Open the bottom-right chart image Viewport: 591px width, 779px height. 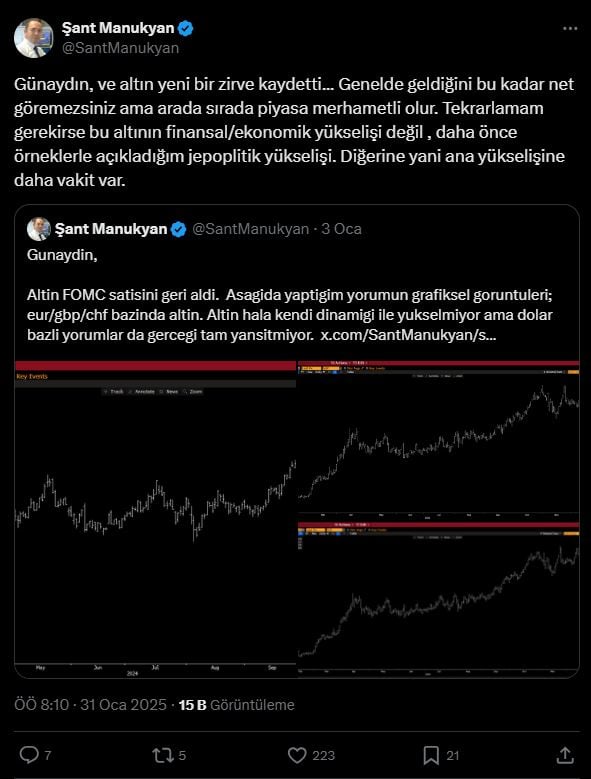tap(439, 600)
